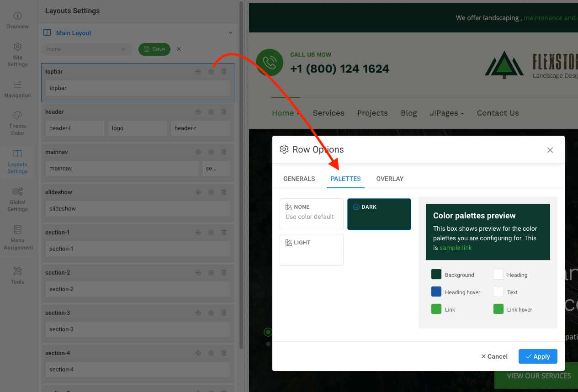Click the Save layout button
The height and width of the screenshot is (392, 578).
click(154, 49)
